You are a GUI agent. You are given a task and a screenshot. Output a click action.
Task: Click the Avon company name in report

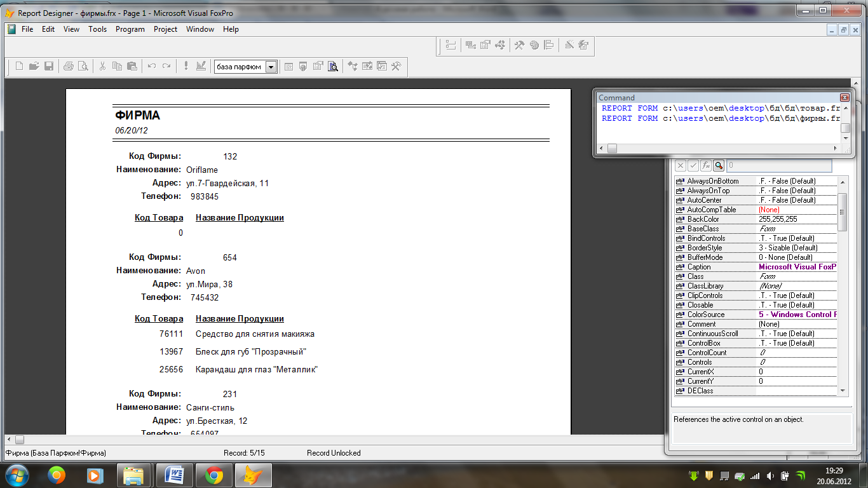click(196, 271)
